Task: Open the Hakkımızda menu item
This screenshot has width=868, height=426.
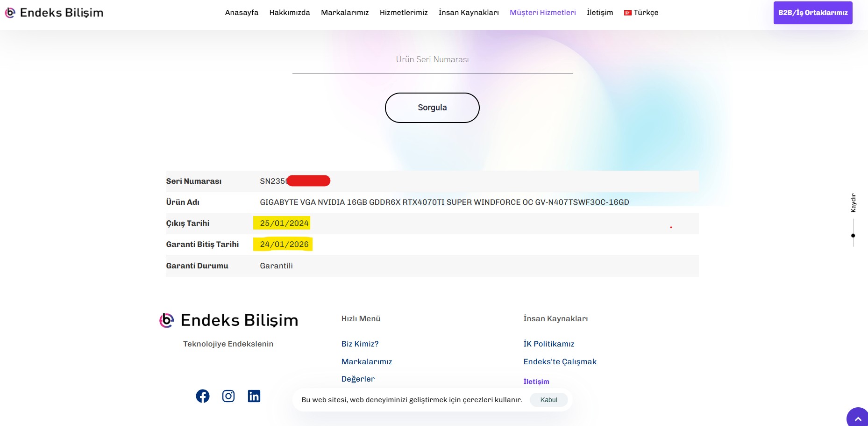Action: click(x=290, y=13)
